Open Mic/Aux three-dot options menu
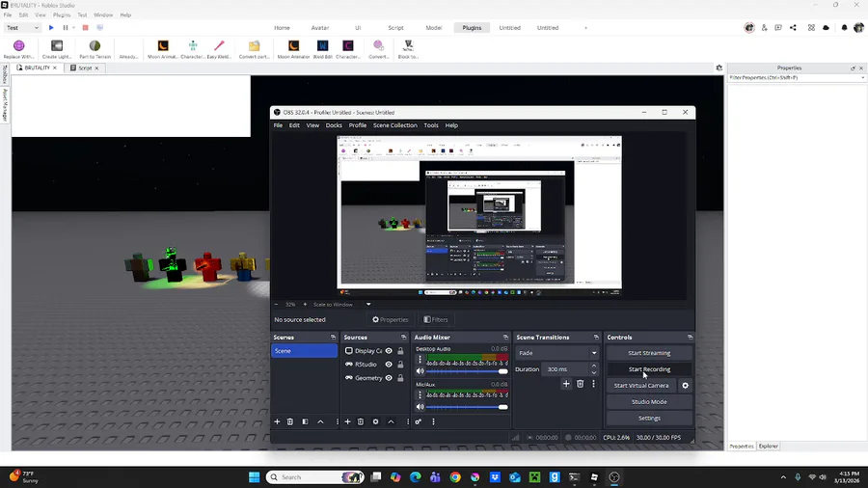Screen dimensions: 868x488 420,395
